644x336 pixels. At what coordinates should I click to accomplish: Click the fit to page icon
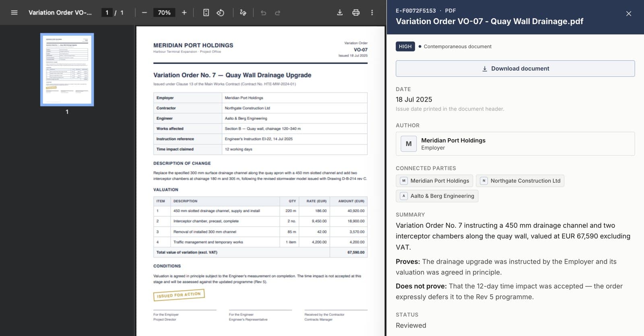pyautogui.click(x=206, y=12)
